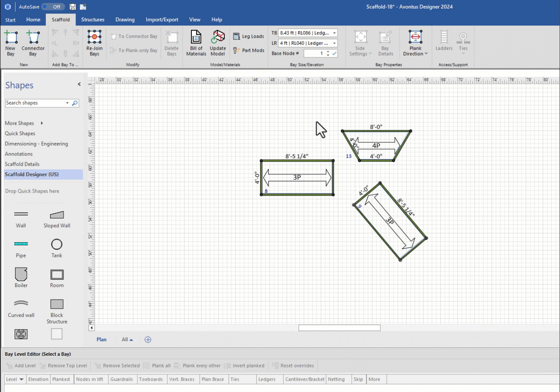Open the Bill of Materials
Image resolution: width=560 pixels, height=392 pixels.
click(196, 43)
